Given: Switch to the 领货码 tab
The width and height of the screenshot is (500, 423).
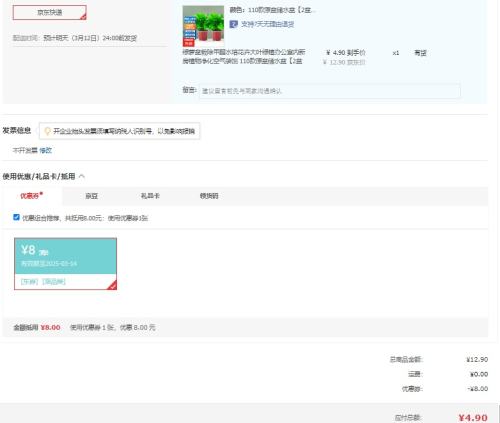Looking at the screenshot, I should point(209,196).
